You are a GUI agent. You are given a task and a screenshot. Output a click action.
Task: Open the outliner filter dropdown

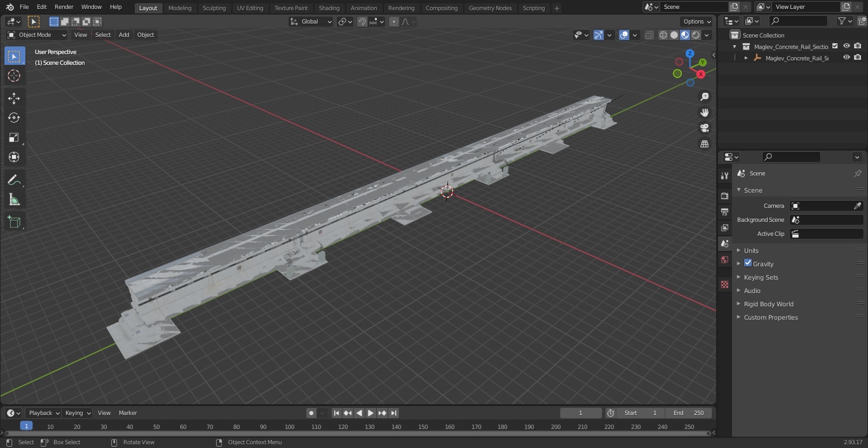(x=844, y=21)
